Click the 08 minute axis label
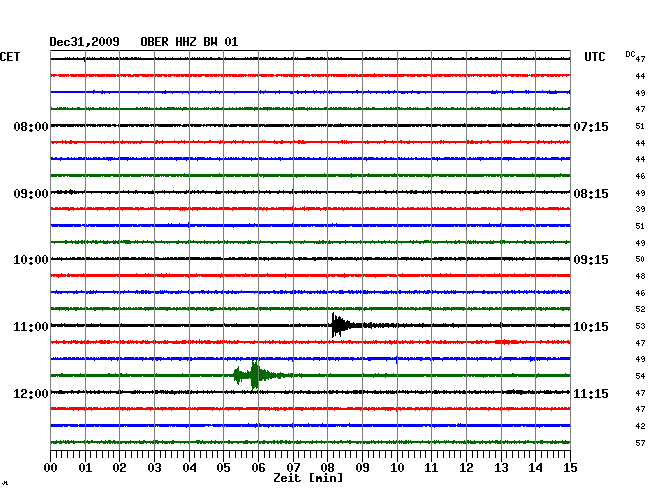650x494 pixels. tap(327, 468)
